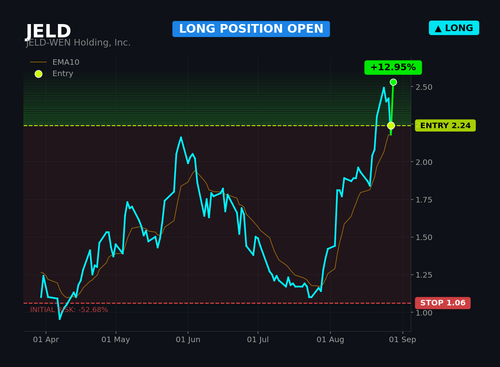Screen dimensions: 500x367
Task: Click the Entry legend entry
Action: coord(54,74)
